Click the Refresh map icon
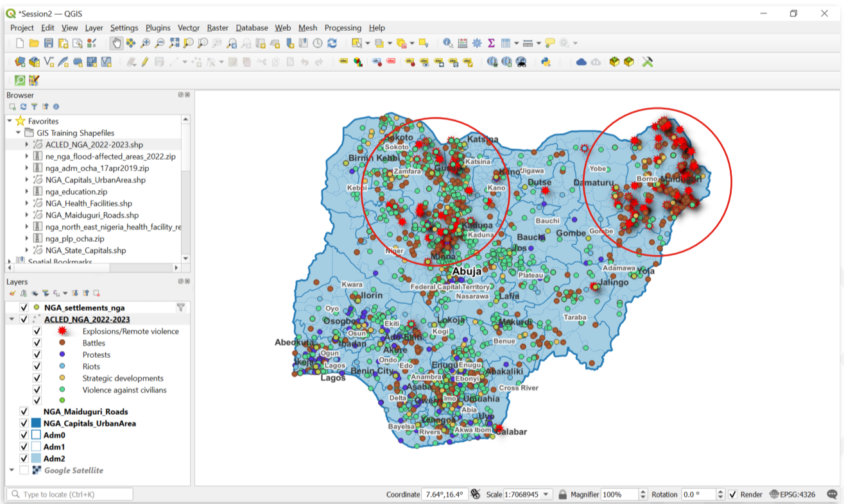The width and height of the screenshot is (844, 504). tap(332, 43)
